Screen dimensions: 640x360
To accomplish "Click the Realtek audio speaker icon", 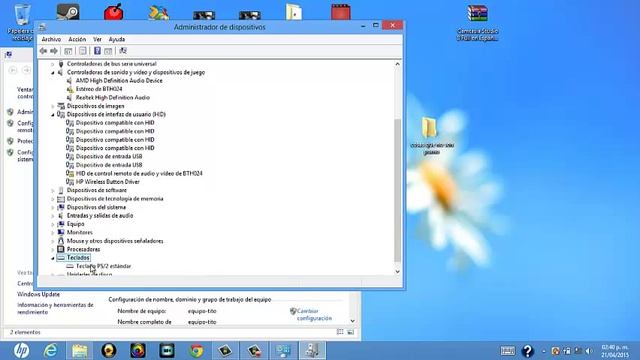I will click(x=69, y=98).
